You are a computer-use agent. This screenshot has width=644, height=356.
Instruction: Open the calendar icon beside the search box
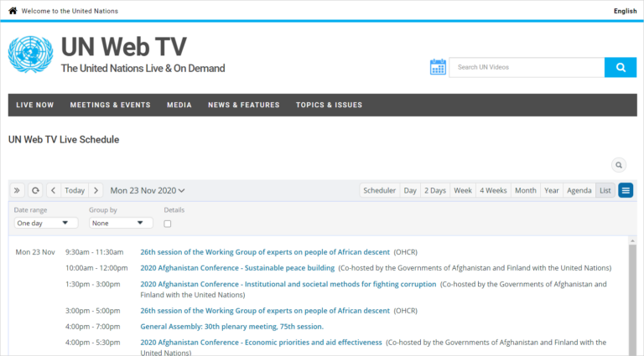(x=438, y=67)
